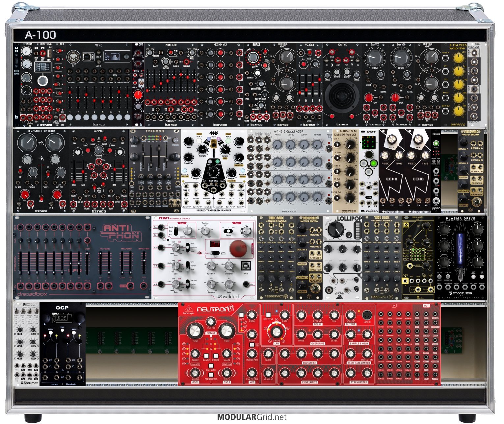Click the overdrive DRIVE knob on Neutron

pyautogui.click(x=301, y=334)
